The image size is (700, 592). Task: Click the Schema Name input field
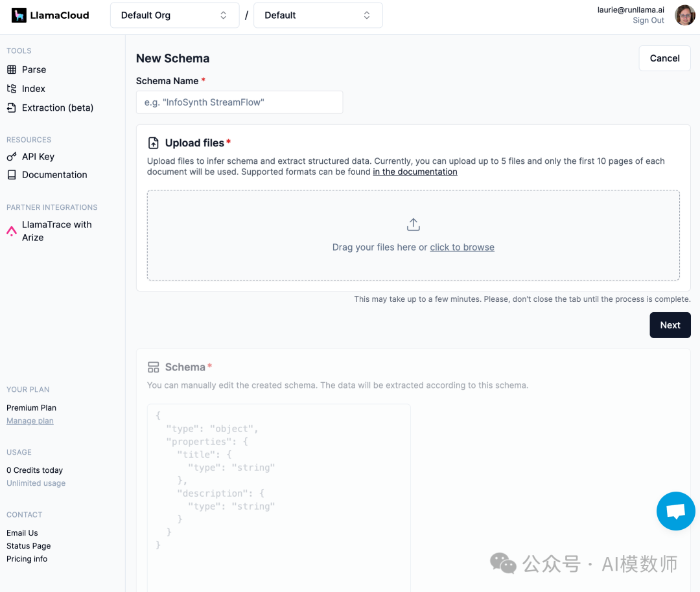point(239,102)
